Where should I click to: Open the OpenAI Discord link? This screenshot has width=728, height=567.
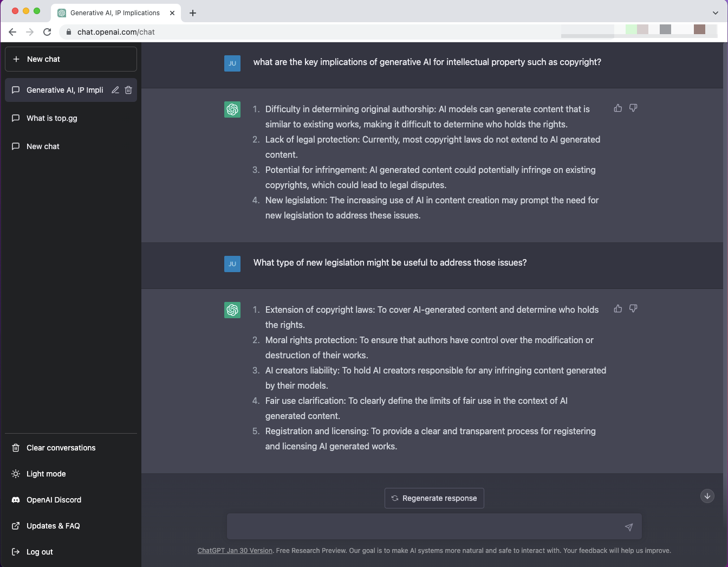tap(54, 500)
